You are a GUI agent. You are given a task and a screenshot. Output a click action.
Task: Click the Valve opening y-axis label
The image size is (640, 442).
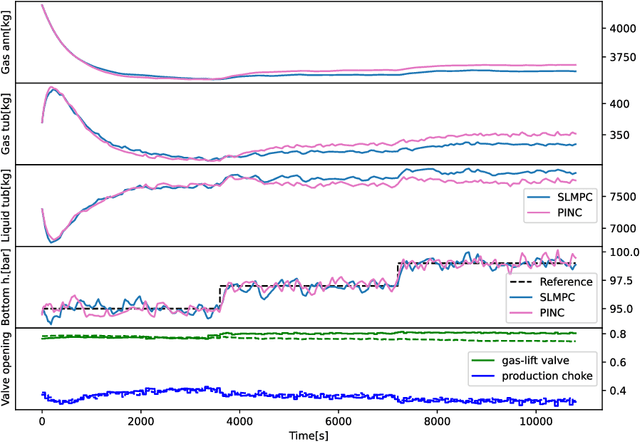click(8, 371)
